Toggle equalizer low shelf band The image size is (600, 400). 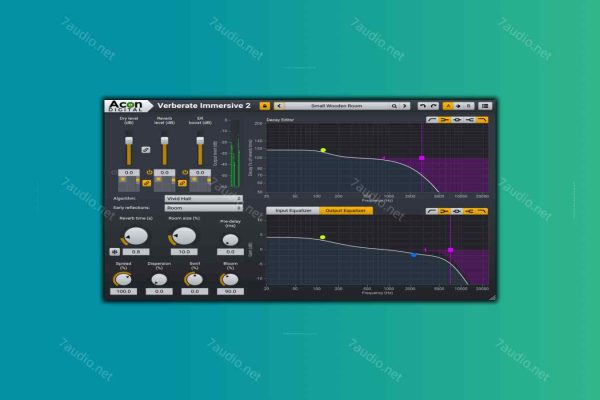pyautogui.click(x=444, y=211)
